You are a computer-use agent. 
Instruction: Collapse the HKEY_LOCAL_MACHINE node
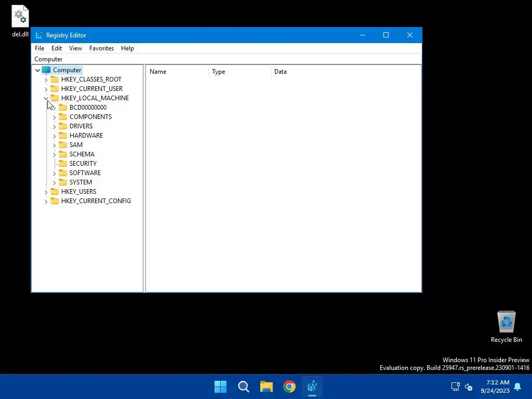(x=46, y=98)
